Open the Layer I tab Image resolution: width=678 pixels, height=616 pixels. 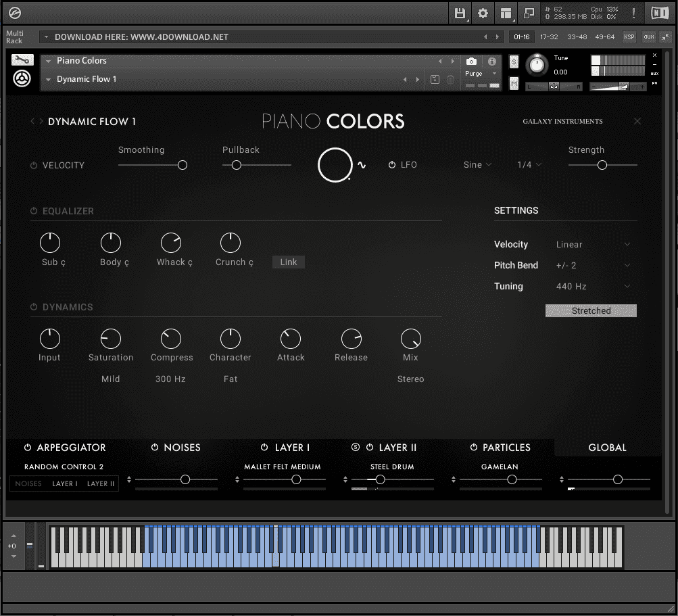tap(292, 447)
